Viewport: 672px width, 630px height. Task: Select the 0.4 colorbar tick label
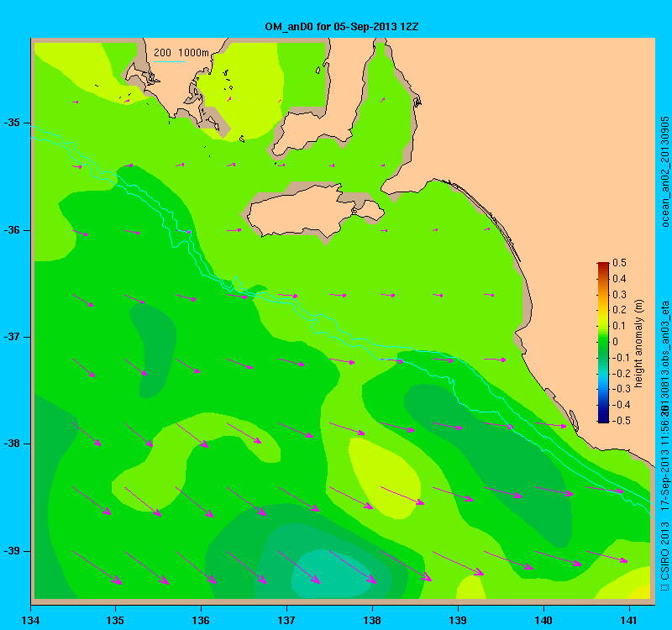click(619, 279)
